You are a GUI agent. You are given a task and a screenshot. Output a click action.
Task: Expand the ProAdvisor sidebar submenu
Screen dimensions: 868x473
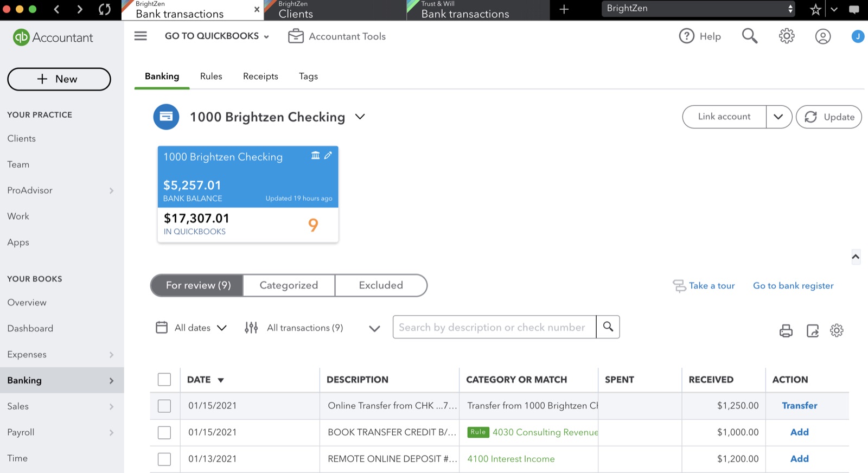(x=111, y=190)
